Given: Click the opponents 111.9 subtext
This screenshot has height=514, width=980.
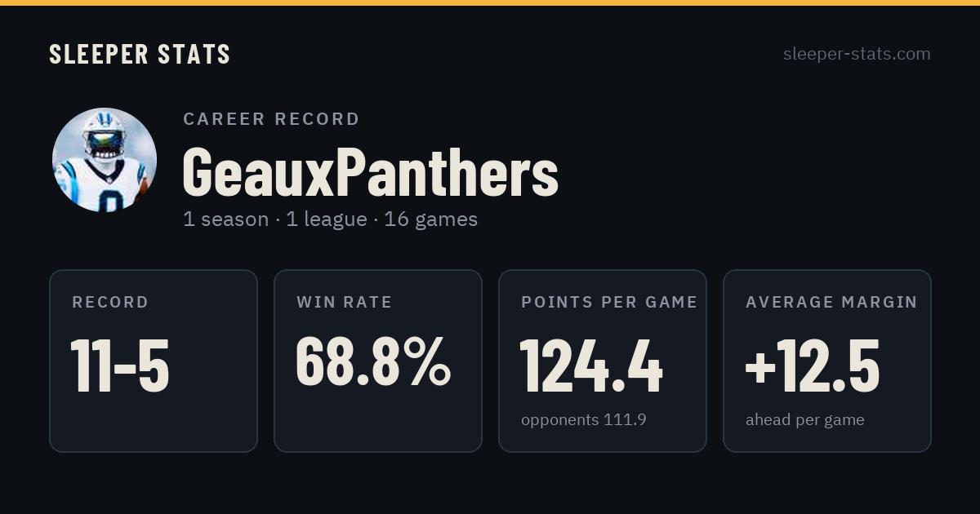Looking at the screenshot, I should 584,420.
